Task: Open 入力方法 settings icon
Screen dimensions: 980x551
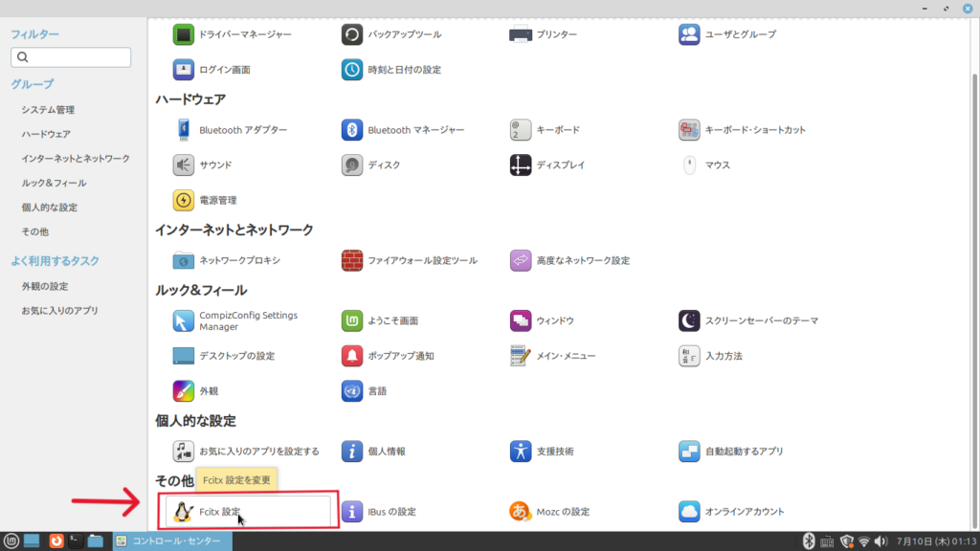Action: (689, 356)
